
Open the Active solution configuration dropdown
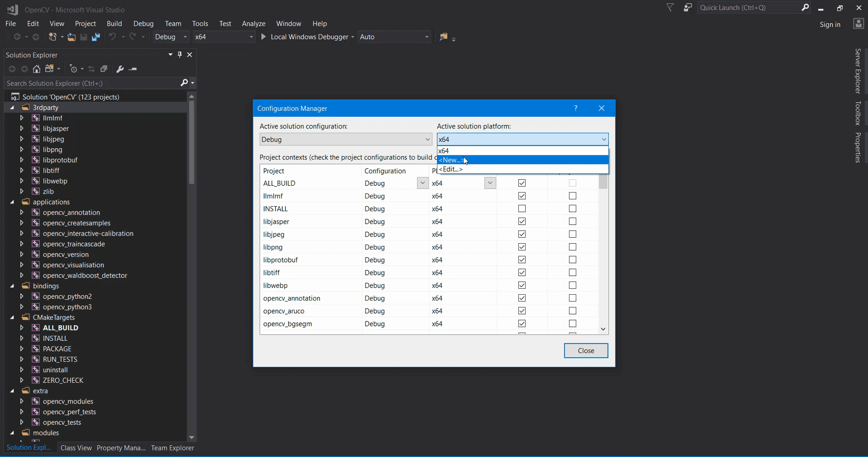click(427, 139)
